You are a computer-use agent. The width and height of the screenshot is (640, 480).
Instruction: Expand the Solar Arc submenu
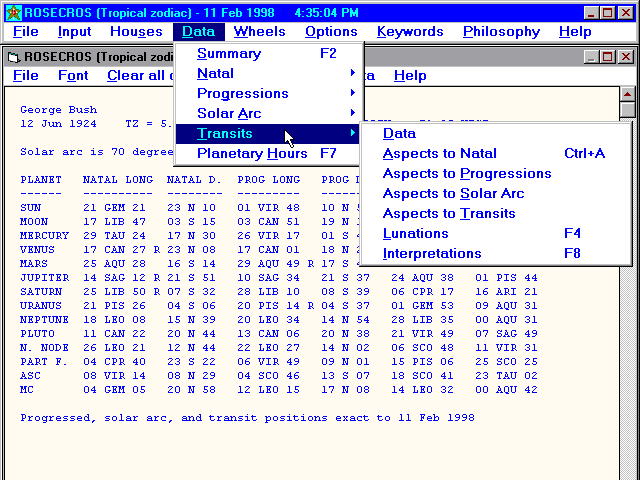point(229,114)
